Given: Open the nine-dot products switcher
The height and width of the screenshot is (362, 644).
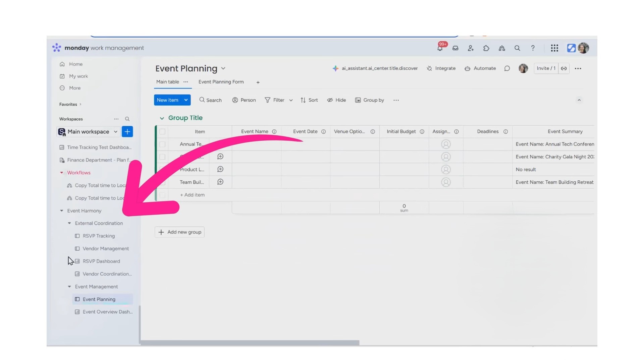Looking at the screenshot, I should tap(554, 48).
